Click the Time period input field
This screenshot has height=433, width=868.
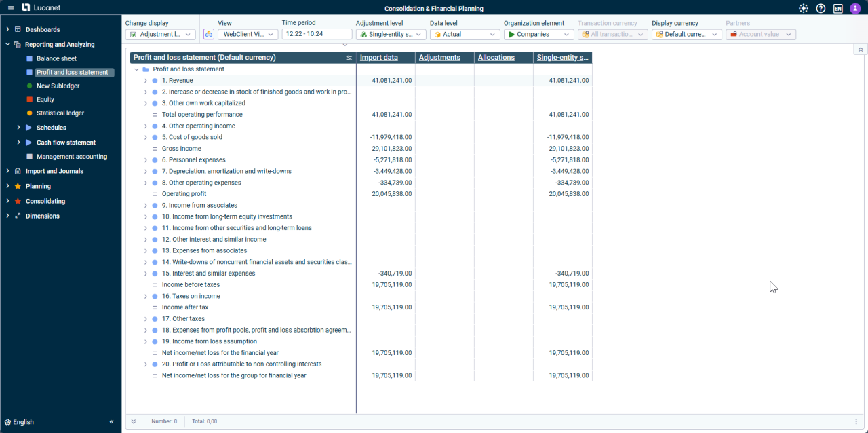[317, 34]
